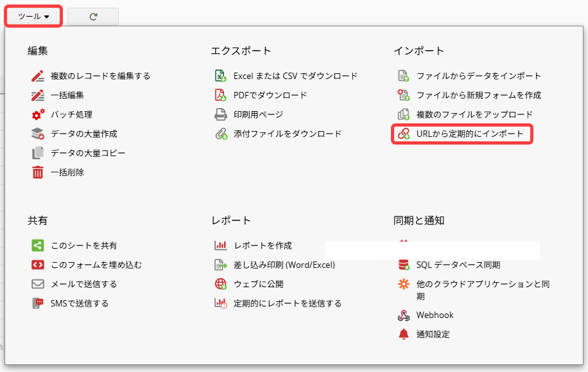Choose バッチ処理 menu entry
The height and width of the screenshot is (372, 588).
click(x=72, y=115)
